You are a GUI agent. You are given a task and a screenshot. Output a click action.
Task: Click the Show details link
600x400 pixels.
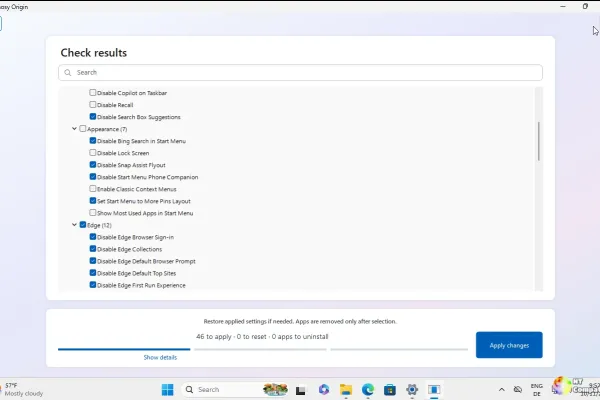(x=160, y=358)
